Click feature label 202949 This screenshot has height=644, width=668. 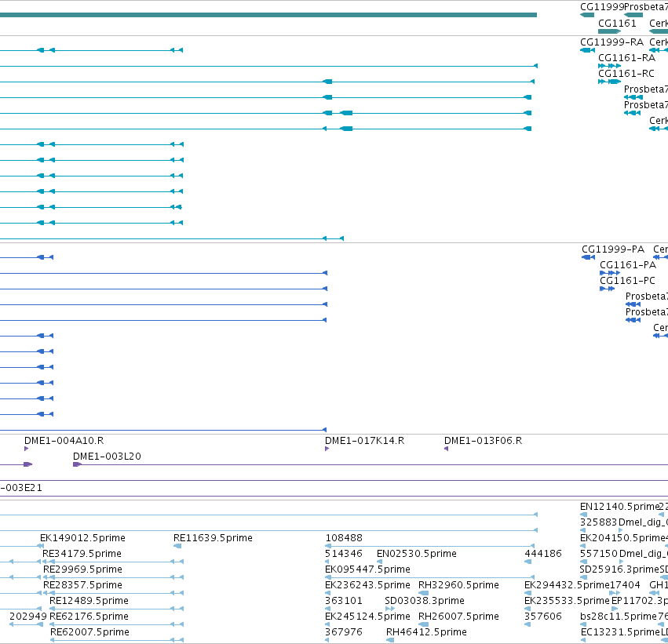pyautogui.click(x=28, y=617)
